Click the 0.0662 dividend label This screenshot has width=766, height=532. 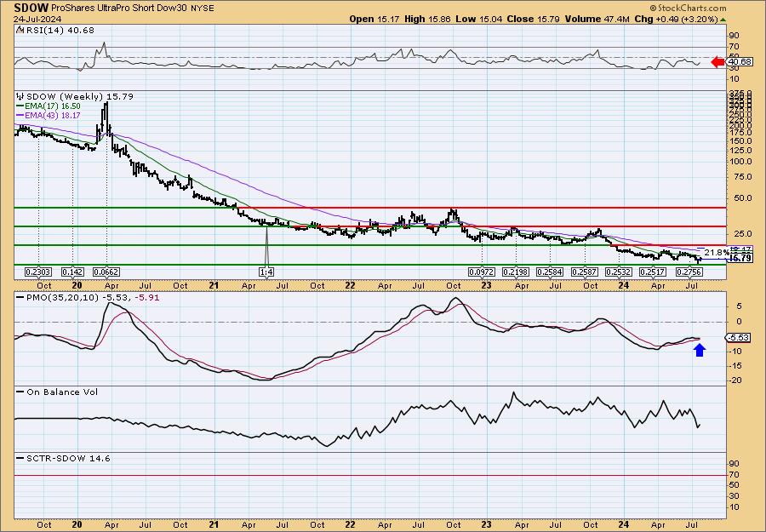(106, 272)
